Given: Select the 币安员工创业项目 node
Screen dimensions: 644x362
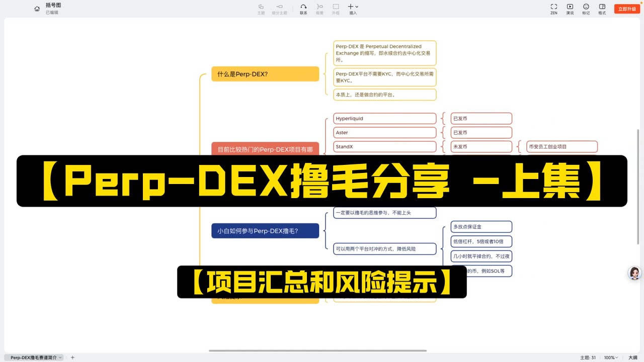Looking at the screenshot, I should pos(562,147).
